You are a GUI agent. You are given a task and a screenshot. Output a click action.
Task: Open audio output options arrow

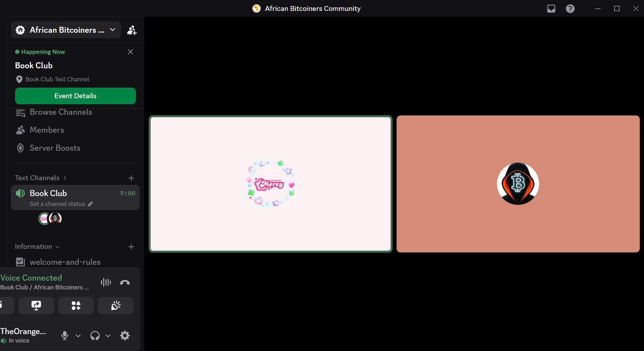click(108, 336)
